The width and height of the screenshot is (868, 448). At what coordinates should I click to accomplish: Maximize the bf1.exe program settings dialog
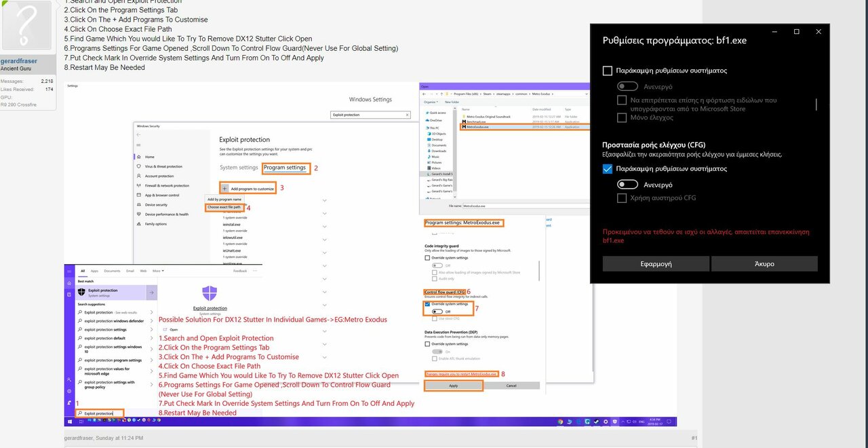tap(796, 31)
